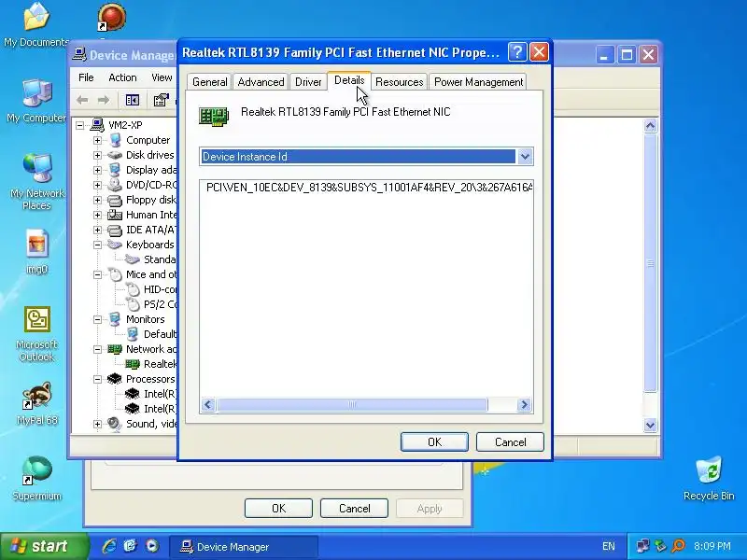Image resolution: width=747 pixels, height=560 pixels.
Task: Open the Device Instance Id dropdown
Action: (x=525, y=157)
